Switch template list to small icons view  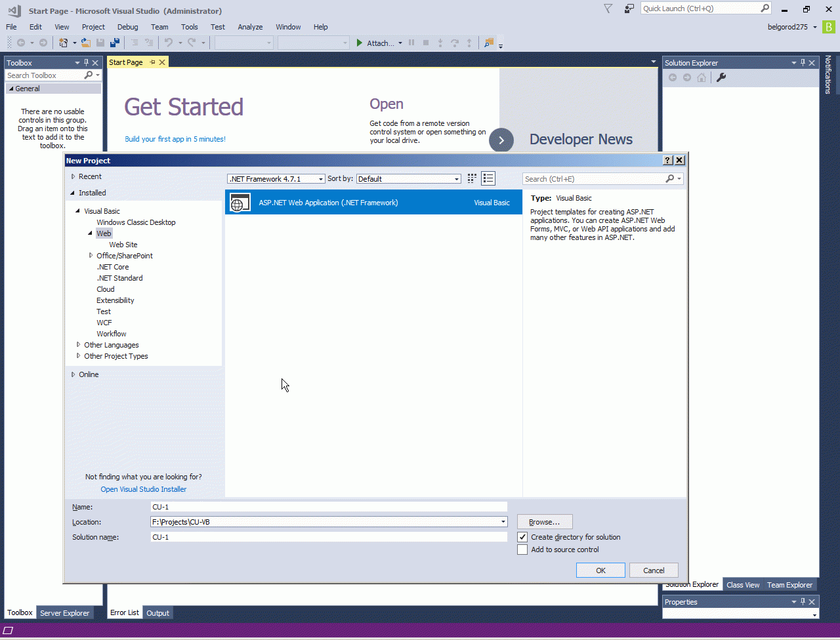[472, 178]
